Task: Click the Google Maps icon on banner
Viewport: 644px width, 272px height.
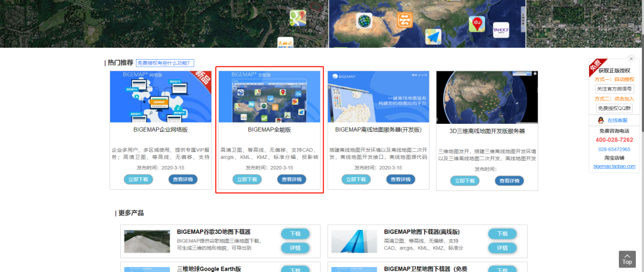Action: (x=297, y=18)
